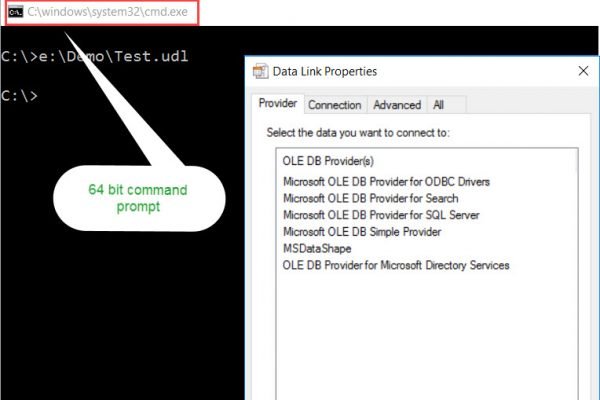600x400 pixels.
Task: Select OLE DB Provider for Microsoft Directory Services
Action: point(396,265)
